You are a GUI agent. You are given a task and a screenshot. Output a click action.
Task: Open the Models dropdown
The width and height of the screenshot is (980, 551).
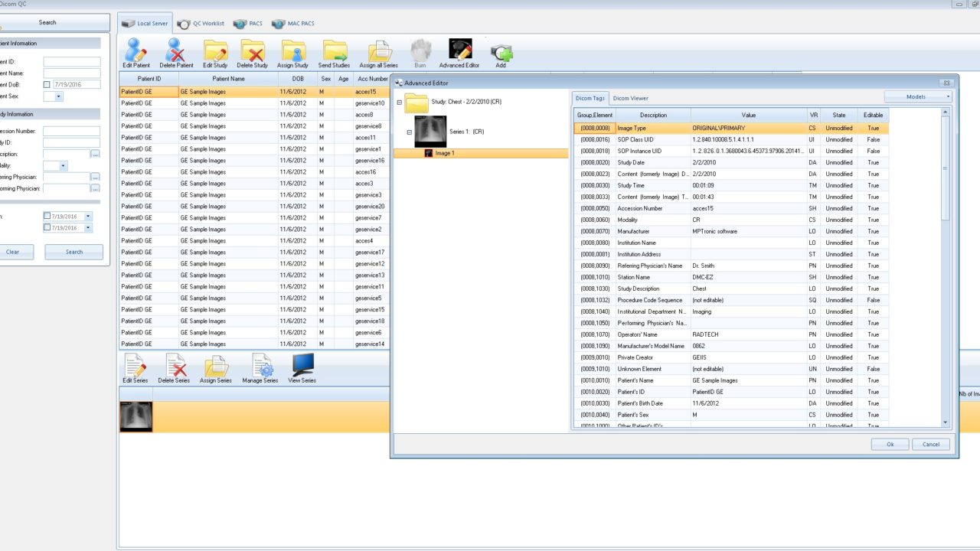[918, 97]
